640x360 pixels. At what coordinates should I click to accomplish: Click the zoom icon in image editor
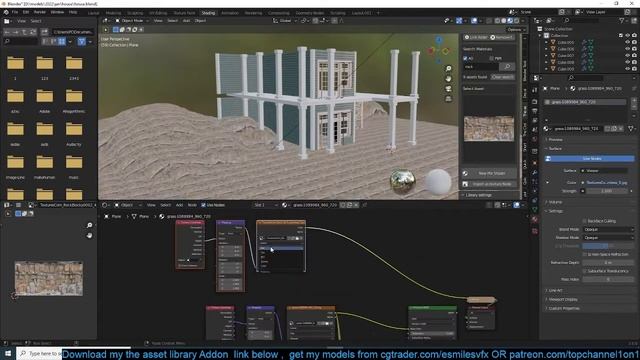(x=89, y=225)
